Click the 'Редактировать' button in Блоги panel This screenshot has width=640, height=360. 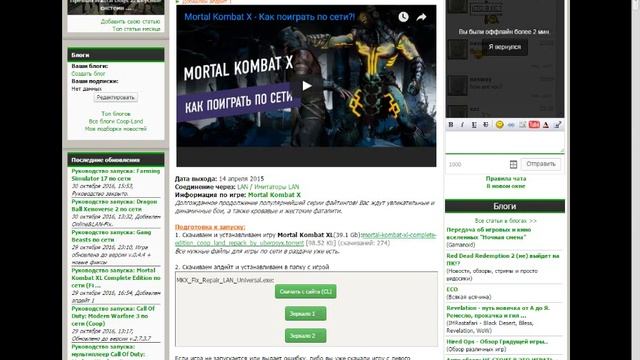[116, 98]
